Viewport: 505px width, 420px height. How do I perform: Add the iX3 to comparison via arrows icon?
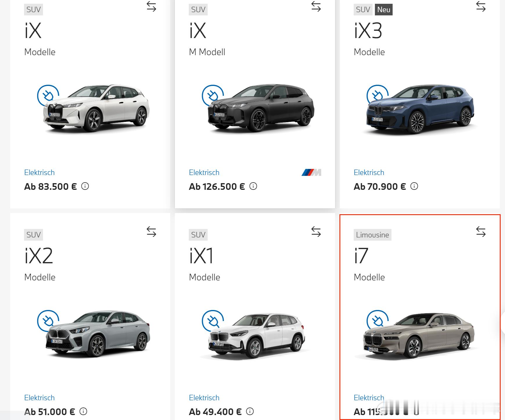481,6
